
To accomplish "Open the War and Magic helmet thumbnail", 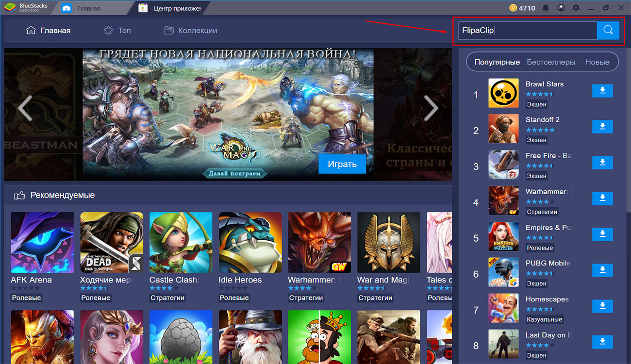I will click(x=389, y=243).
